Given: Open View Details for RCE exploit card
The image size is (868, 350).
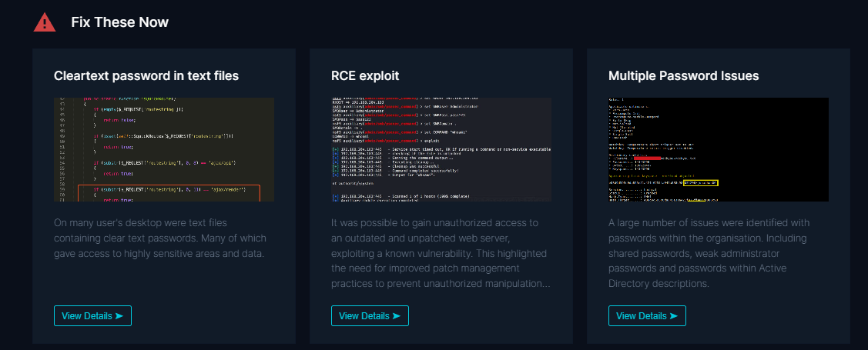Looking at the screenshot, I should (x=370, y=316).
